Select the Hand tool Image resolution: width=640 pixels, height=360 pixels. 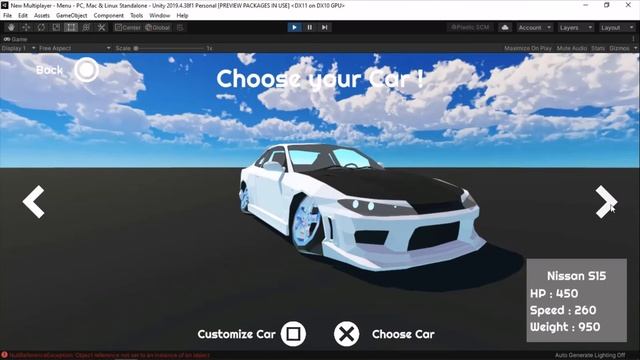[x=11, y=27]
